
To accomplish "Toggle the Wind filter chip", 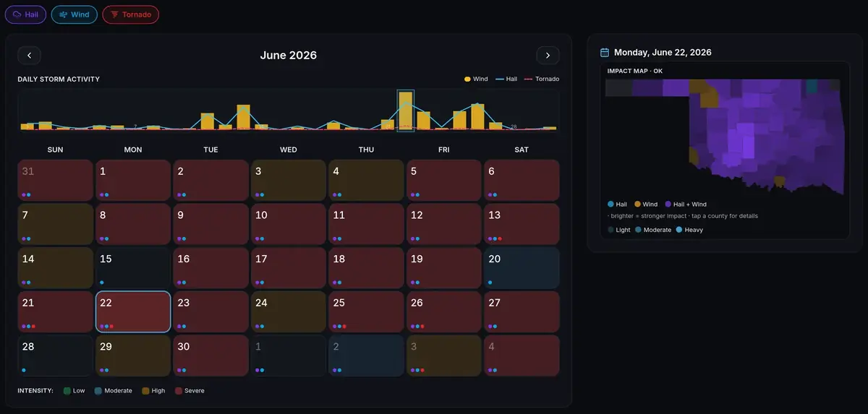I will click(75, 14).
